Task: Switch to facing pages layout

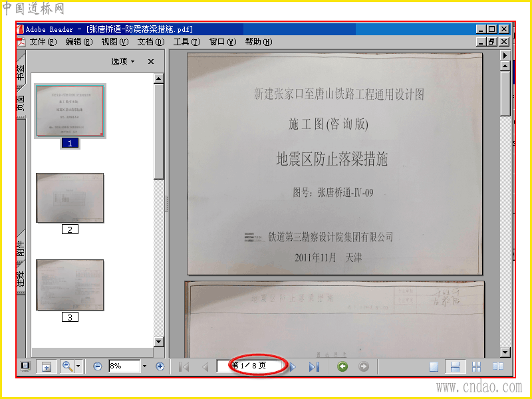Action: pyautogui.click(x=497, y=366)
